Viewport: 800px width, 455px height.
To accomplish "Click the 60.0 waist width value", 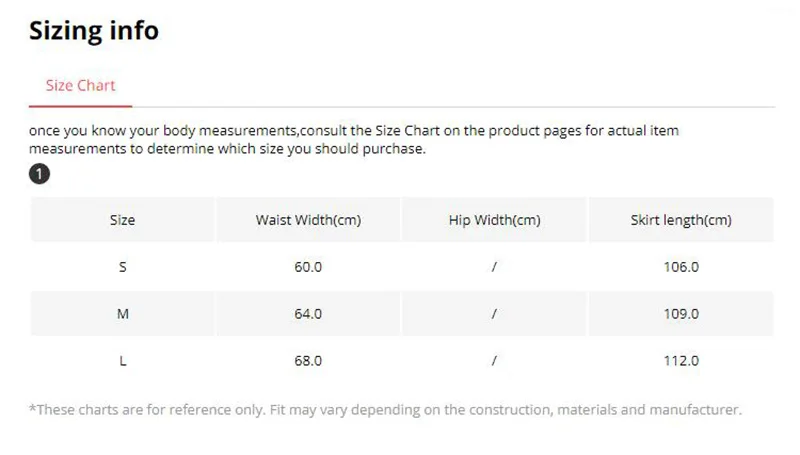I will point(307,267).
